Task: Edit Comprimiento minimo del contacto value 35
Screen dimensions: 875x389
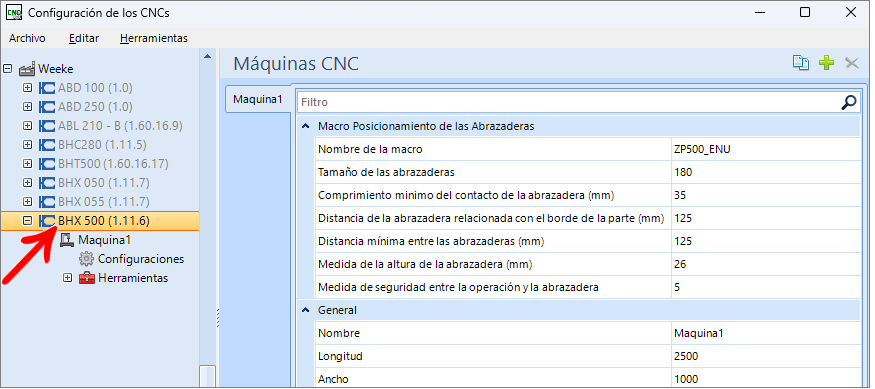Action: 765,195
